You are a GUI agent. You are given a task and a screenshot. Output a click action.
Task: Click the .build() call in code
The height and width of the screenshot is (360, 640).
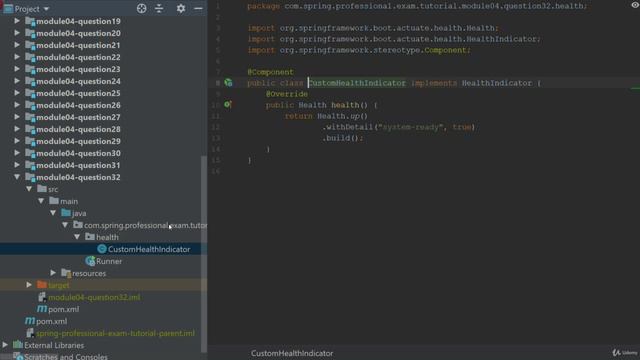[342, 138]
